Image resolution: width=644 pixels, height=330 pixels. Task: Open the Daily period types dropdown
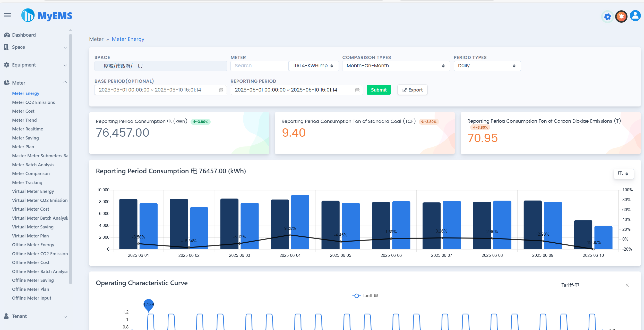pos(487,66)
